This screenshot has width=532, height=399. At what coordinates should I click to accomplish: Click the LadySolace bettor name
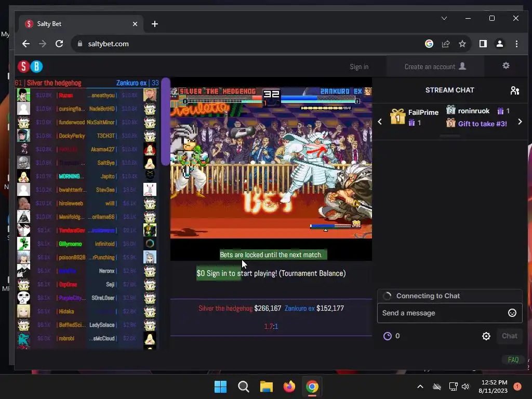pos(102,325)
